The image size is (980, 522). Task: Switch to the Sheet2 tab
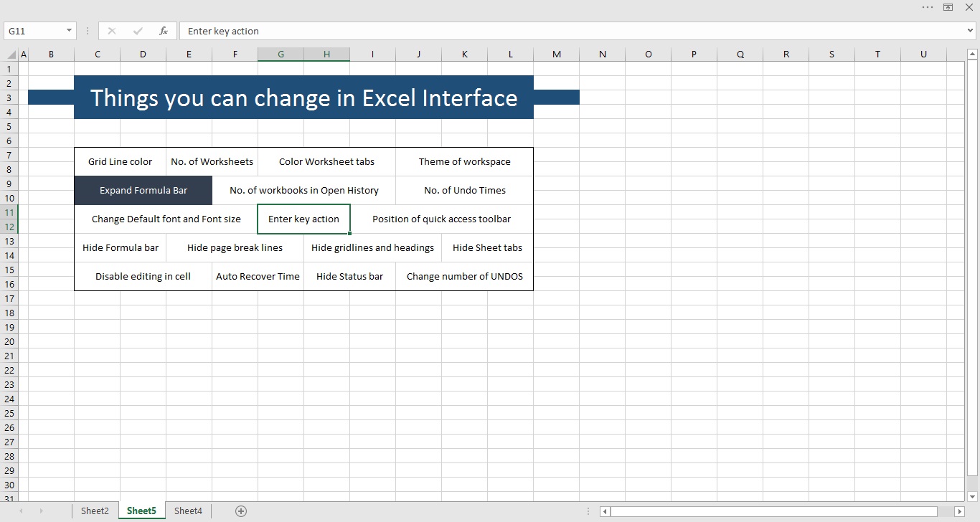pyautogui.click(x=95, y=511)
